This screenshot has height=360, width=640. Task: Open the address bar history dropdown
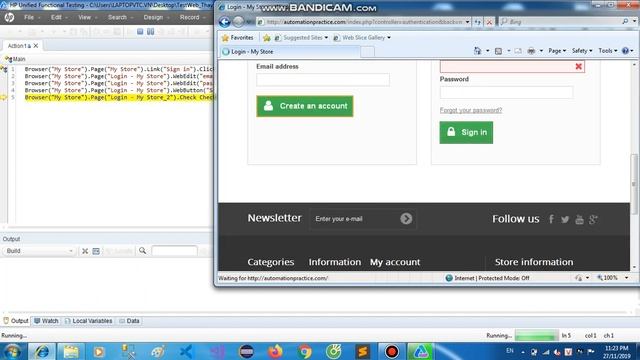tap(467, 22)
